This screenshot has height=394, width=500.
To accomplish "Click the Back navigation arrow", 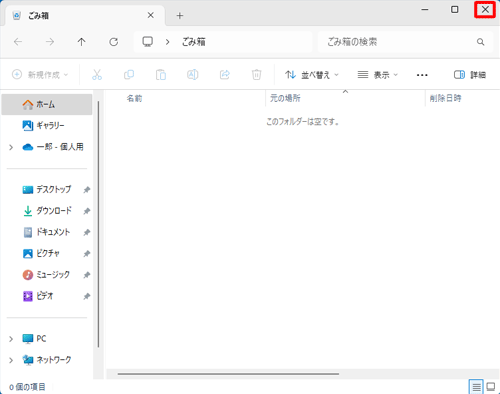I will point(18,42).
